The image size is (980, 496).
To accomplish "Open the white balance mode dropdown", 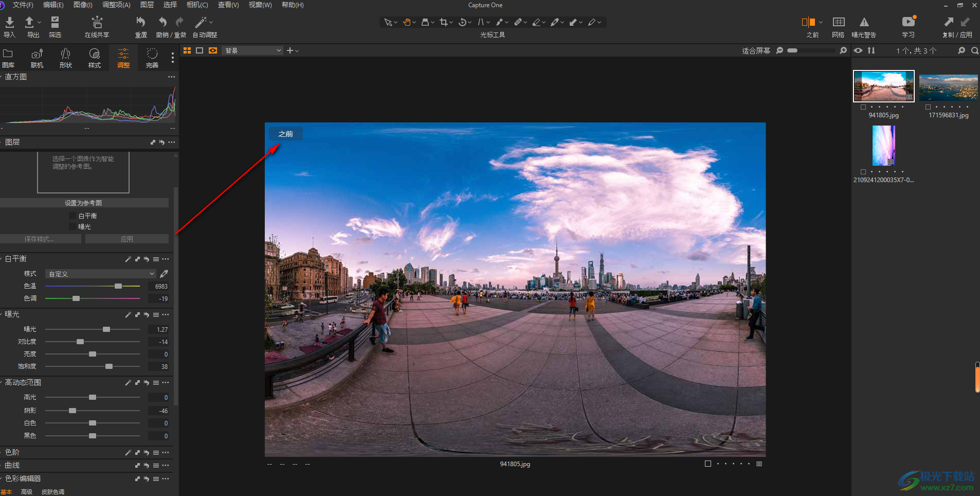I will (100, 274).
